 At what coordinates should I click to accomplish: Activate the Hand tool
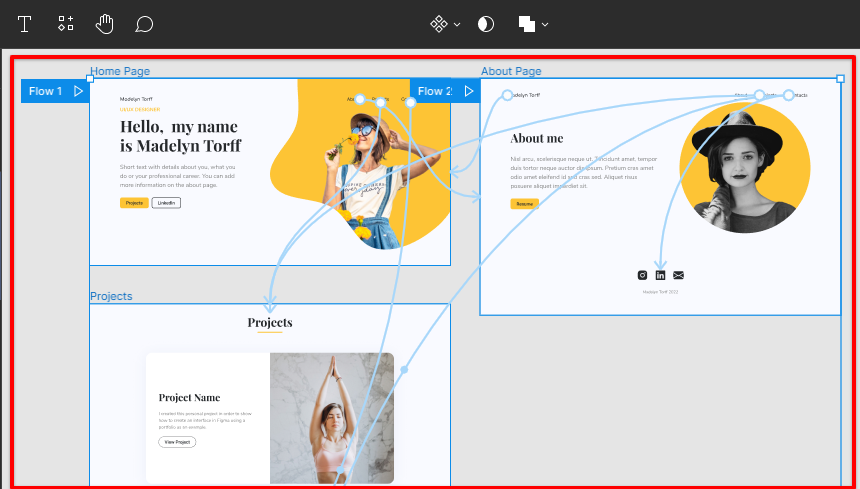pyautogui.click(x=105, y=23)
